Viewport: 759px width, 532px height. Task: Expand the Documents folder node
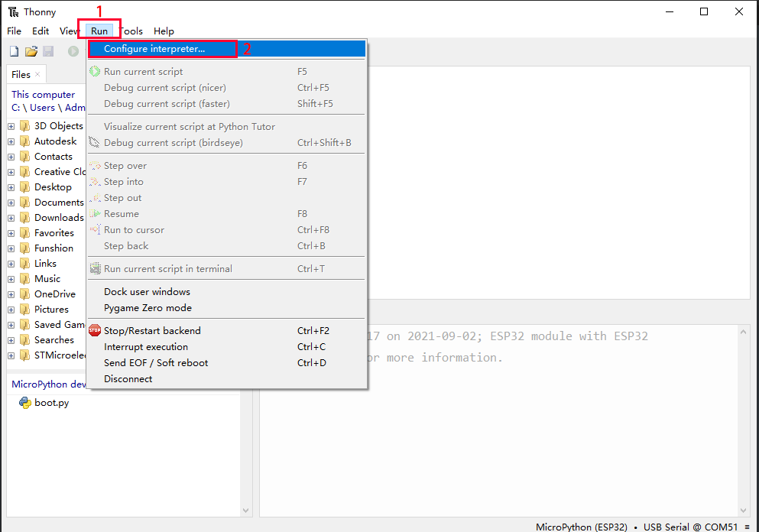point(11,203)
